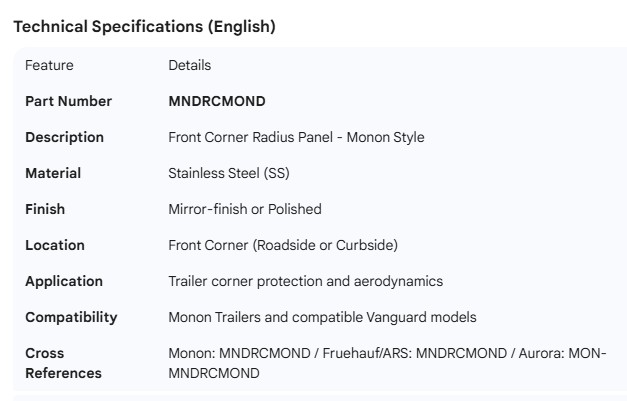Click the Monon Trailers and Vanguard models text
Viewport: 627px width, 401px height.
322,317
